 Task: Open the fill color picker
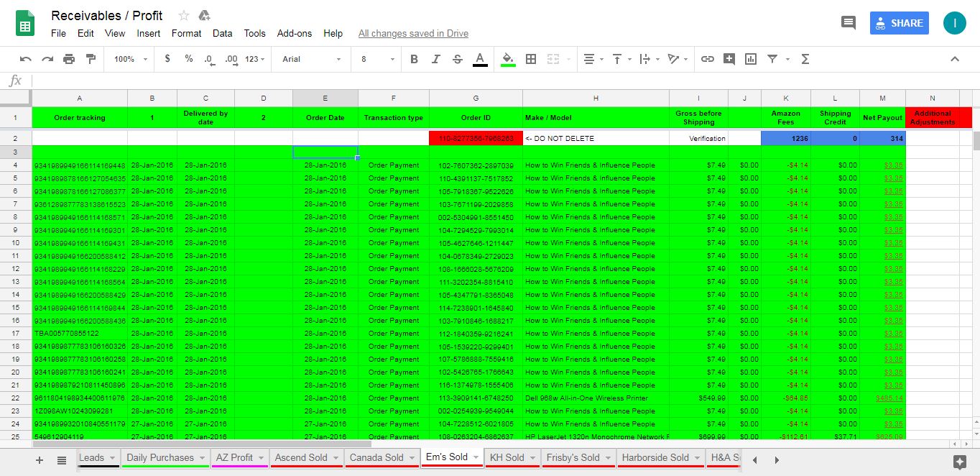tap(508, 59)
